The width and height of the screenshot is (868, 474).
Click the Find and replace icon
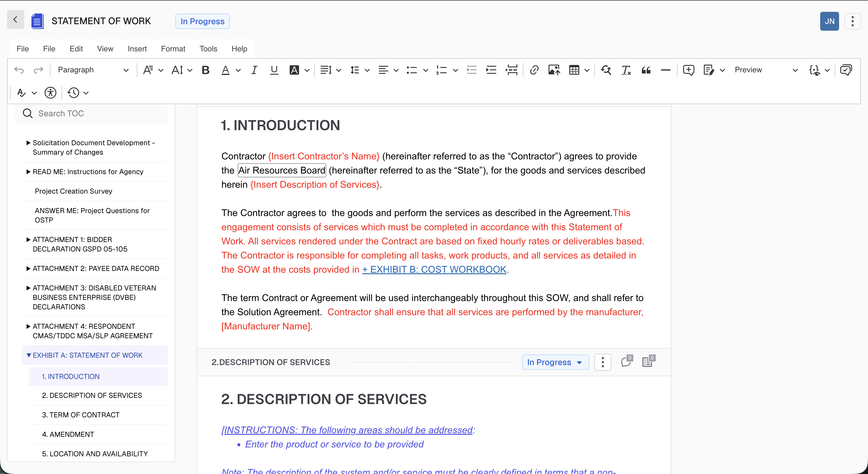tap(606, 70)
